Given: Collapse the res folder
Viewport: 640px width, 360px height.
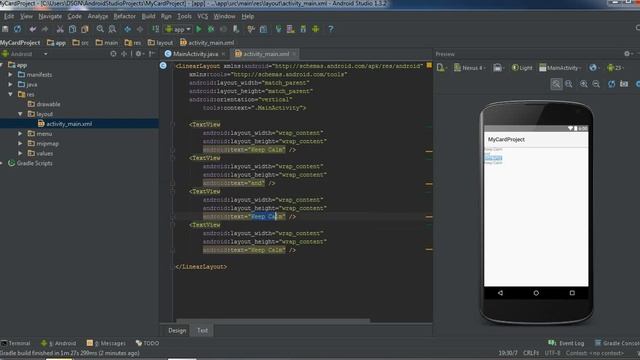Looking at the screenshot, I should point(10,94).
